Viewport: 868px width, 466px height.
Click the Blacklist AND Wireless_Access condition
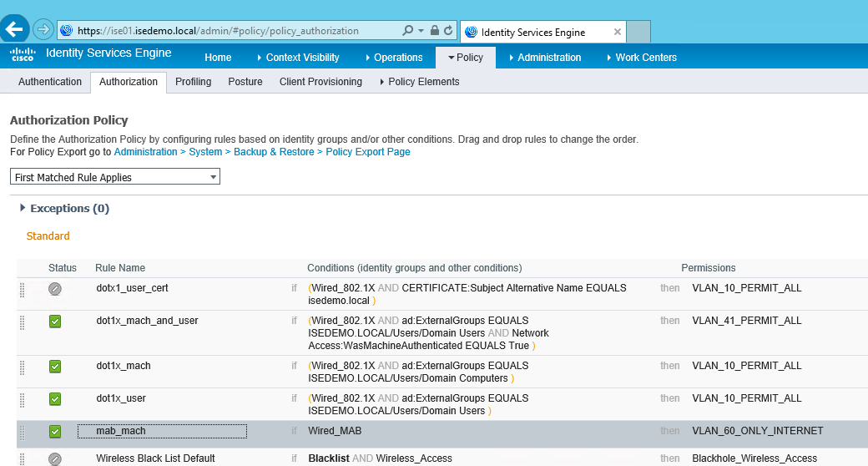pyautogui.click(x=381, y=458)
